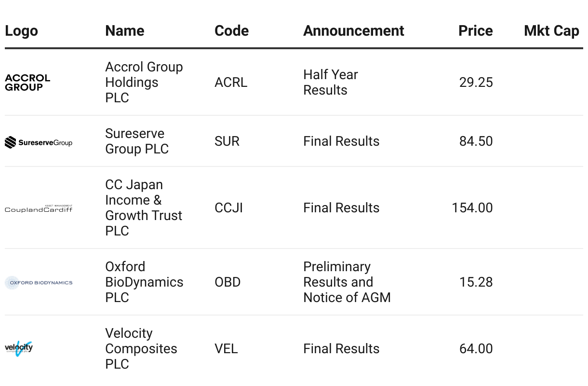Click the CouplandCardiff logo
Screen dimensions: 588x386
(39, 208)
